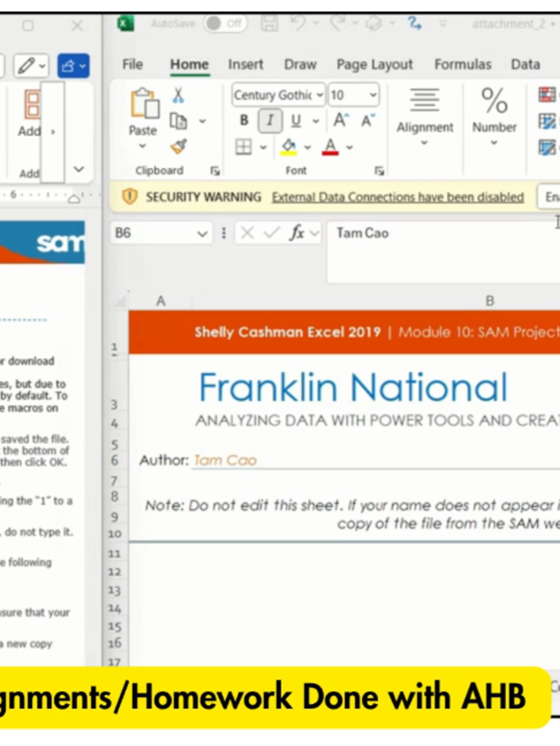Screen dimensions: 560x746
Task: Click the Increase Font Size icon
Action: [341, 120]
